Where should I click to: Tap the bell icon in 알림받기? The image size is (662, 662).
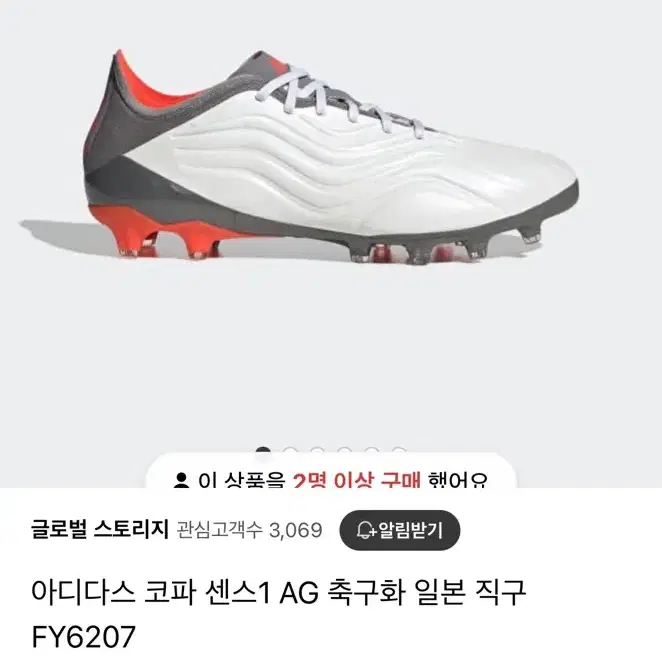click(x=366, y=530)
